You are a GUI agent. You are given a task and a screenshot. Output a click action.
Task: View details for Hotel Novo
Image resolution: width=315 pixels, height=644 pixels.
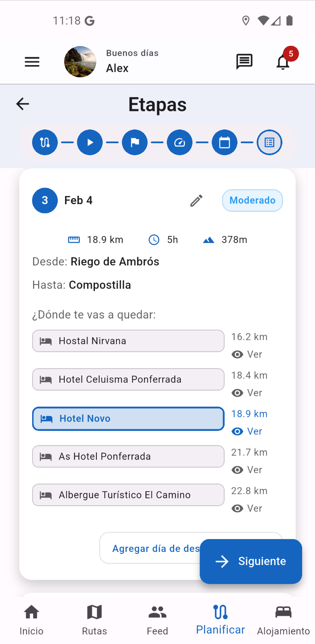pos(247,431)
